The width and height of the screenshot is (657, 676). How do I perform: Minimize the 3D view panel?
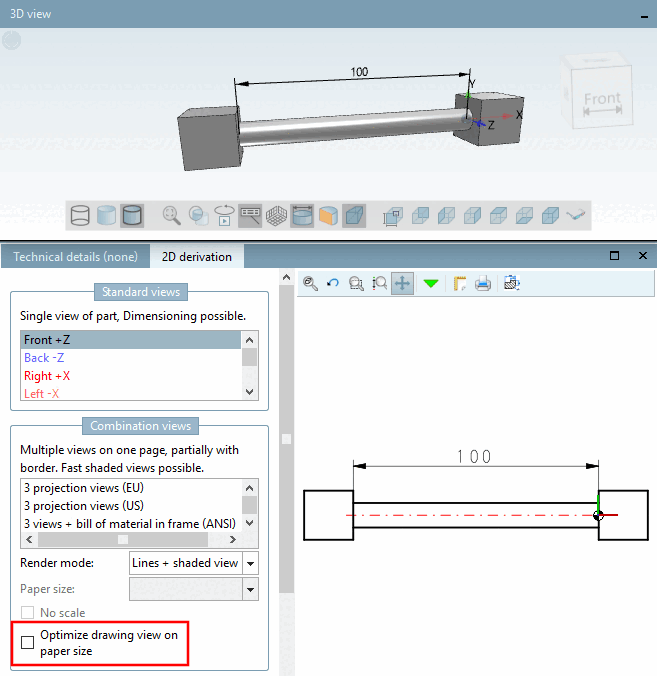tap(644, 16)
